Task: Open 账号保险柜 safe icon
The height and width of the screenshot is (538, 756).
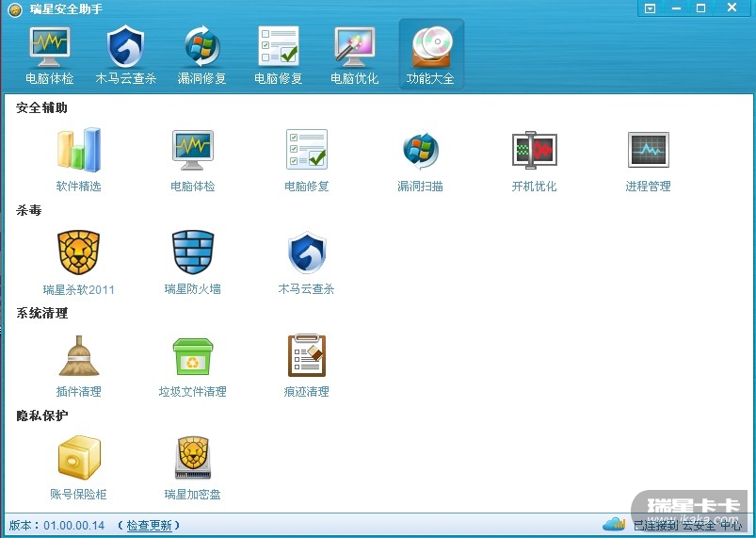Action: pyautogui.click(x=79, y=457)
